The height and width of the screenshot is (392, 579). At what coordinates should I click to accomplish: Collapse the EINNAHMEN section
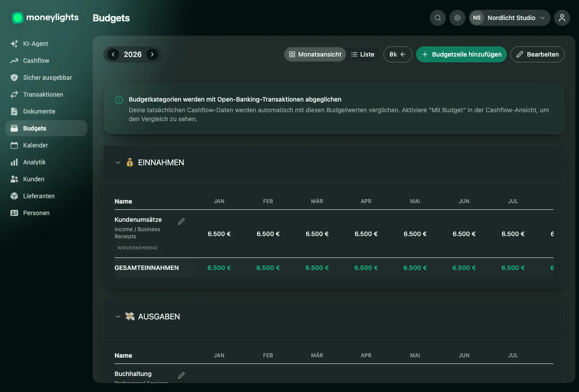(118, 163)
